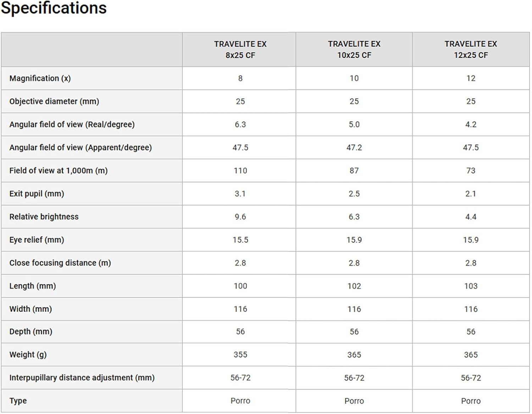This screenshot has width=532, height=414.
Task: Click the 110 field of view value
Action: (x=240, y=171)
